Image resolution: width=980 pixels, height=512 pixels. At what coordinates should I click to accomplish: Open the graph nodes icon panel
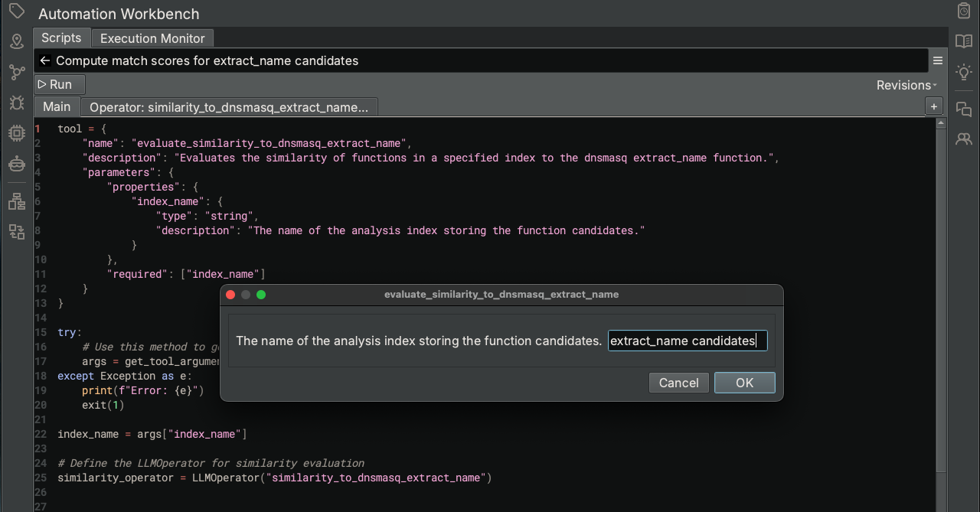click(x=16, y=73)
